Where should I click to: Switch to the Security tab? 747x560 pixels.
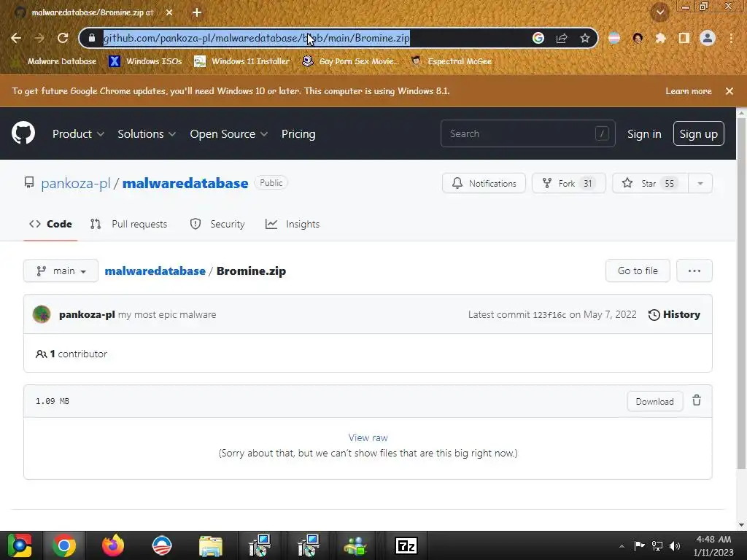pos(217,224)
